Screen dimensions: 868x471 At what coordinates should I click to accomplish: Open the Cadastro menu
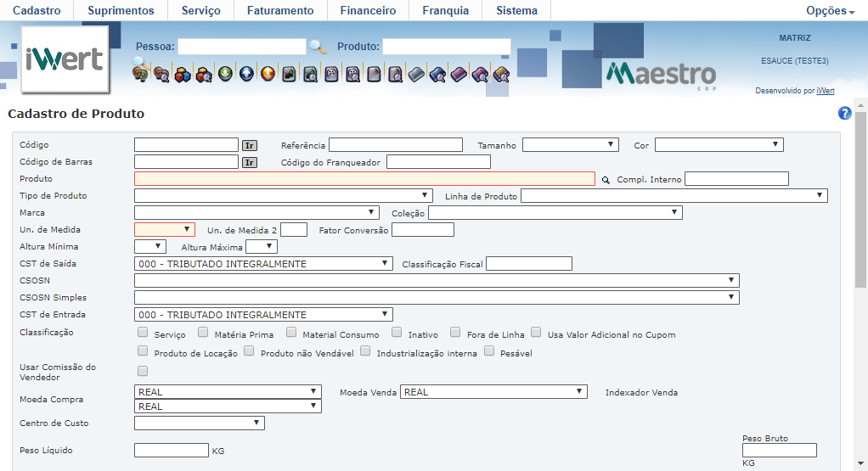(37, 10)
